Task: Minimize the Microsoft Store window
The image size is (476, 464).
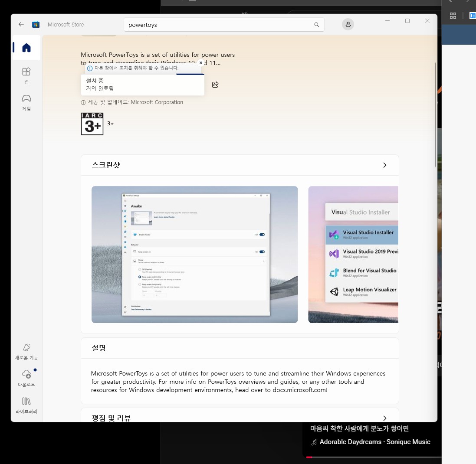Action: pyautogui.click(x=387, y=21)
